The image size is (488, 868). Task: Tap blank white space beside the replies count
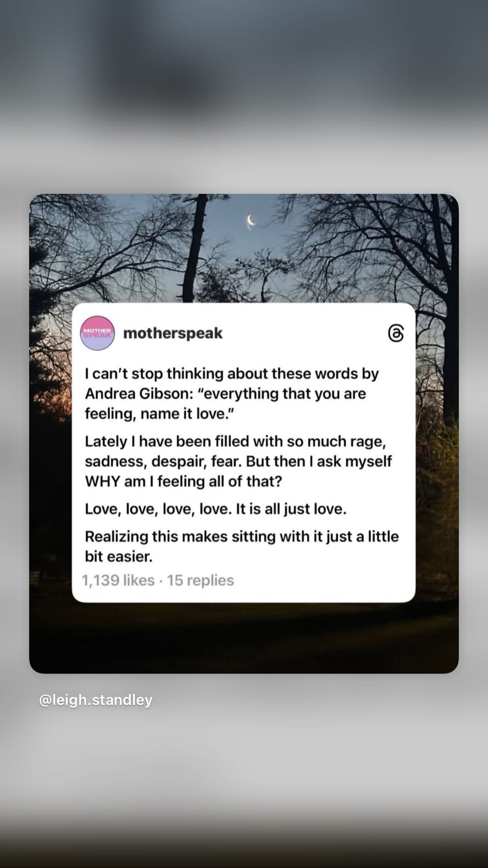point(324,580)
